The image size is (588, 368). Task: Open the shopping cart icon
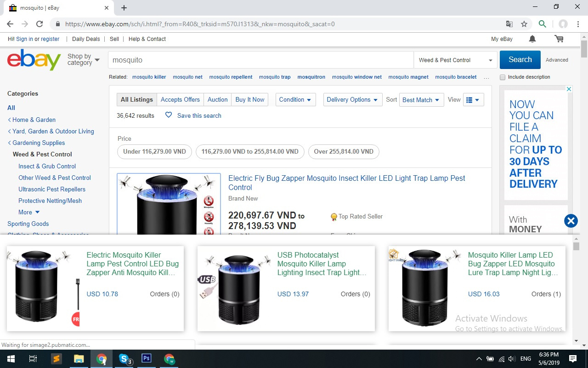click(x=559, y=39)
